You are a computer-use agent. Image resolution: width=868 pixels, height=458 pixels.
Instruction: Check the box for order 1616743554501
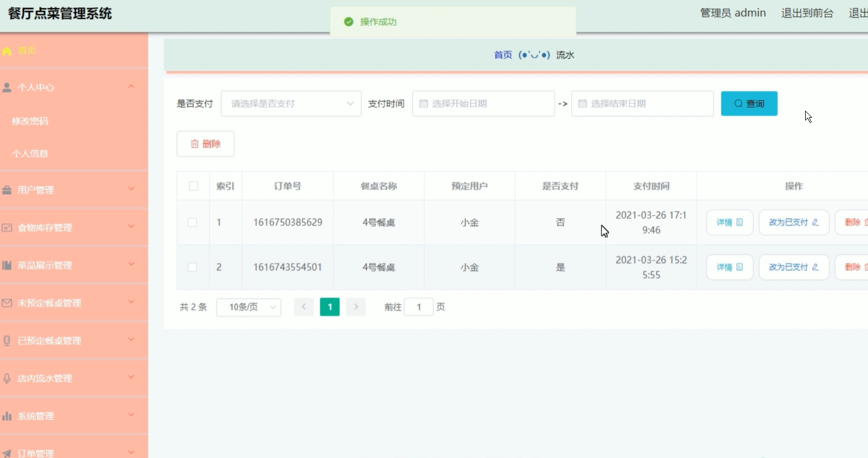193,267
